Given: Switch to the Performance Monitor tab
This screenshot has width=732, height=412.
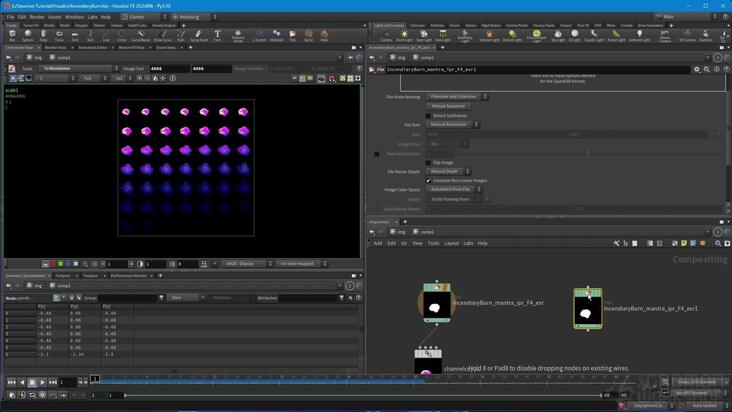Looking at the screenshot, I should (x=128, y=276).
